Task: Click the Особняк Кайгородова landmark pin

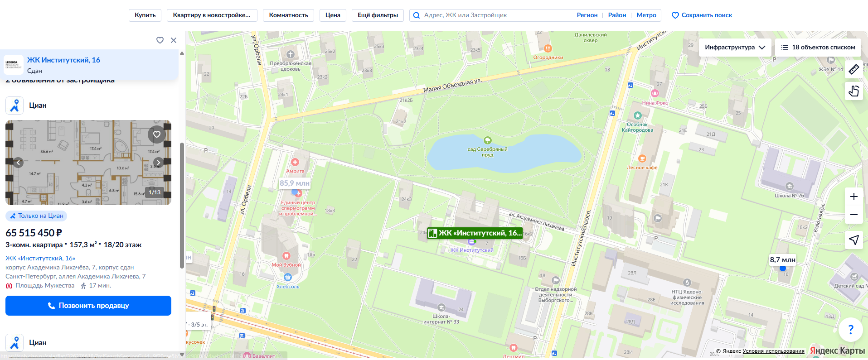Action: tap(637, 115)
